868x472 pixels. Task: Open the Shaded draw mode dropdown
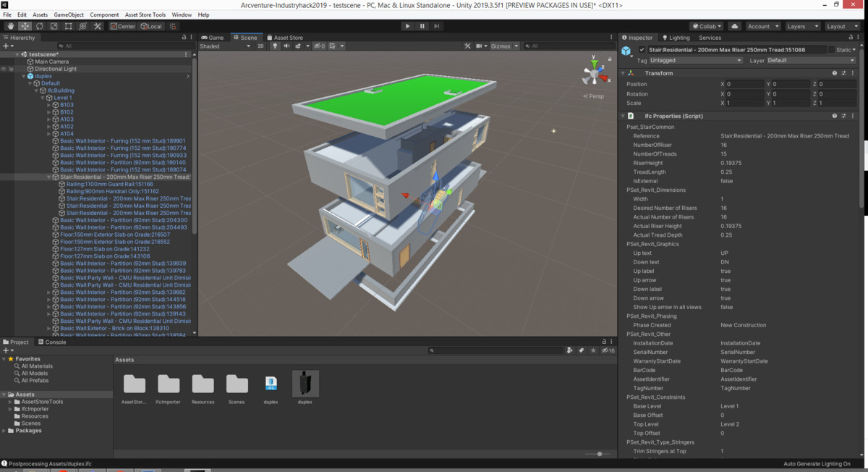click(224, 46)
